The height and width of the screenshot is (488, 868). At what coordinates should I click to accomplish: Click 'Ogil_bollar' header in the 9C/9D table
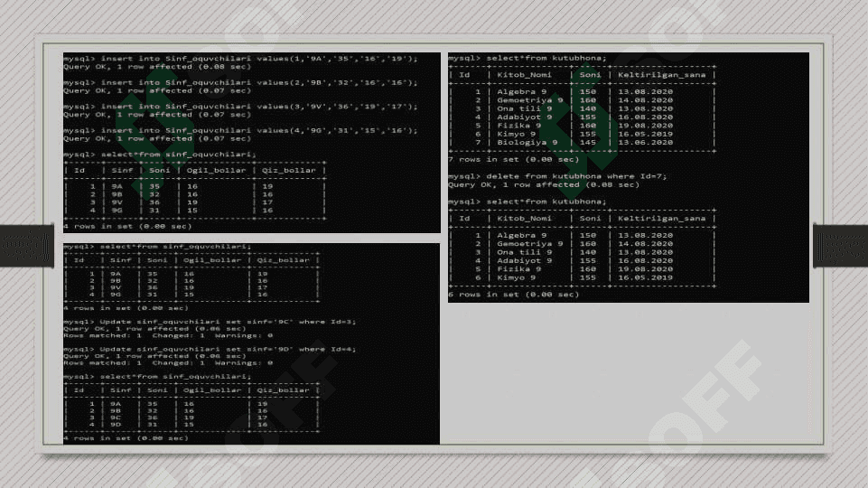(x=212, y=390)
